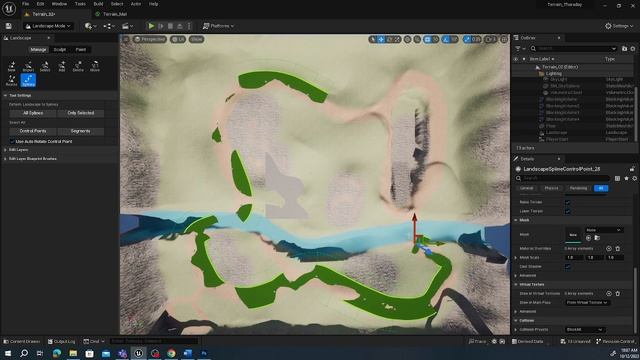The image size is (640, 360).
Task: Collapse the Tool Settings section
Action: click(x=6, y=95)
